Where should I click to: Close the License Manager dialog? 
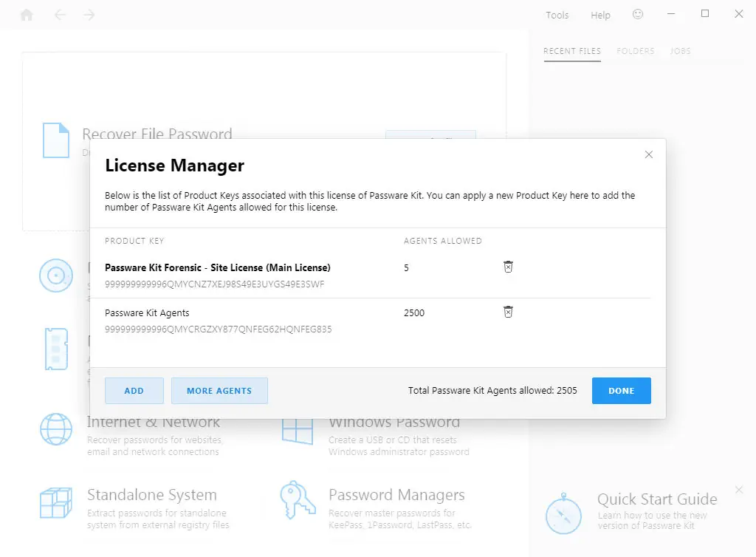[649, 154]
